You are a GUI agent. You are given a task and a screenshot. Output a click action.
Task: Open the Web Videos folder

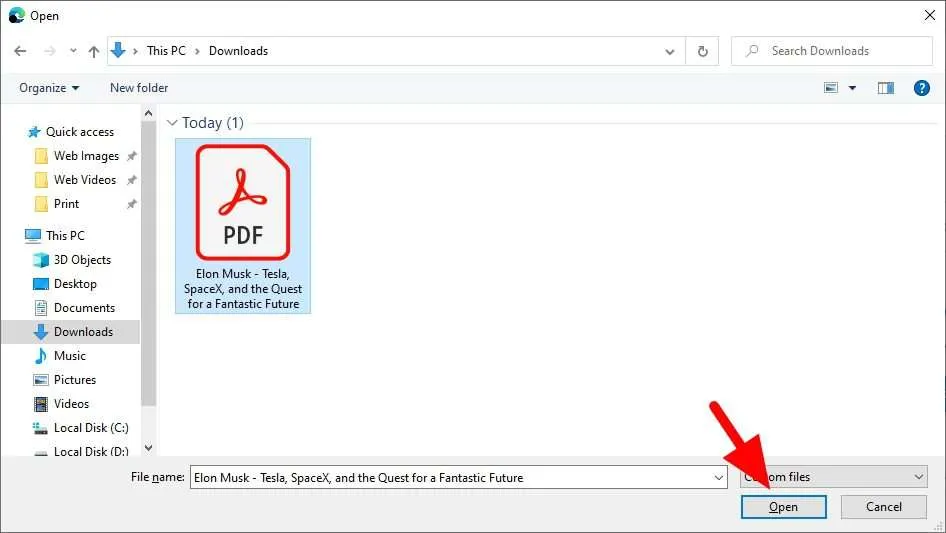[x=84, y=180]
